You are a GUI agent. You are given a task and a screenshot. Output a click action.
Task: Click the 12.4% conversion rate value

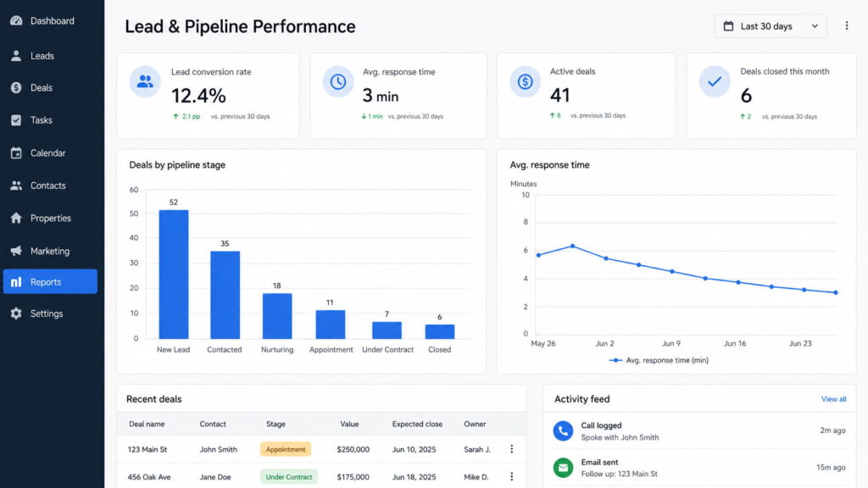[198, 96]
